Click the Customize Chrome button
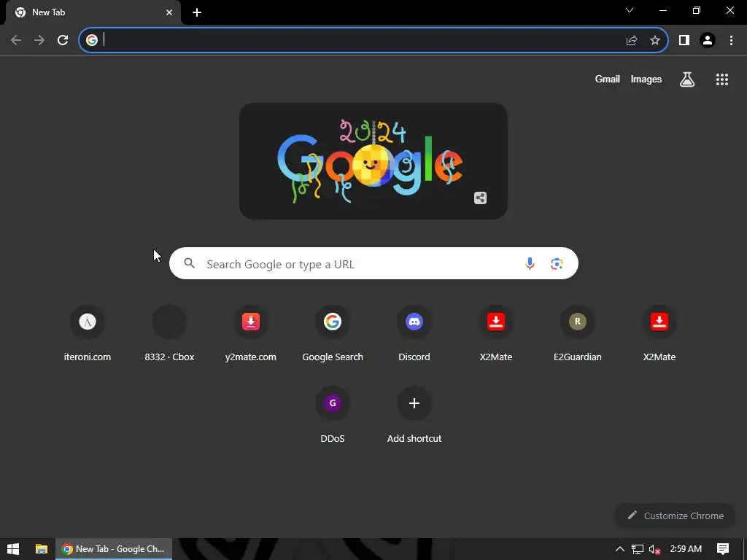 click(x=675, y=516)
